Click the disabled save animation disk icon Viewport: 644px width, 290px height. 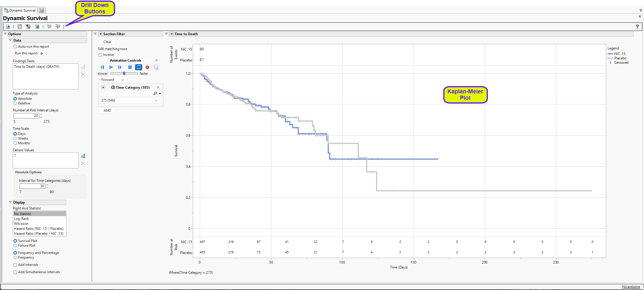click(x=156, y=67)
